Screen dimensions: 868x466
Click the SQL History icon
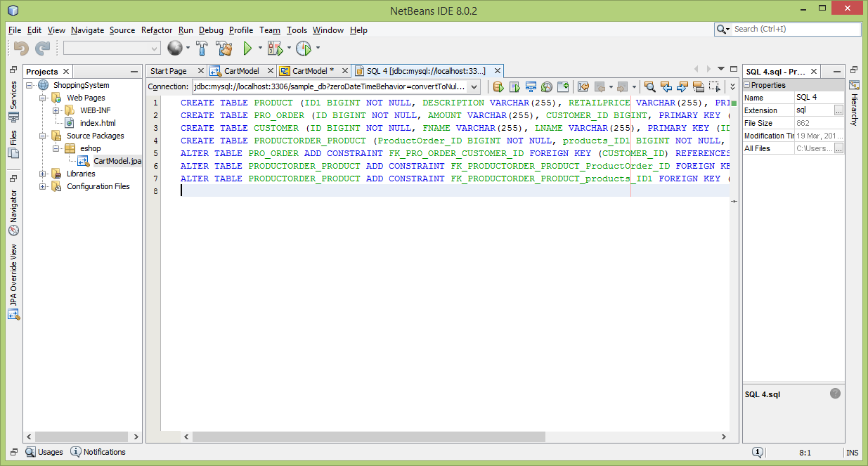point(547,86)
